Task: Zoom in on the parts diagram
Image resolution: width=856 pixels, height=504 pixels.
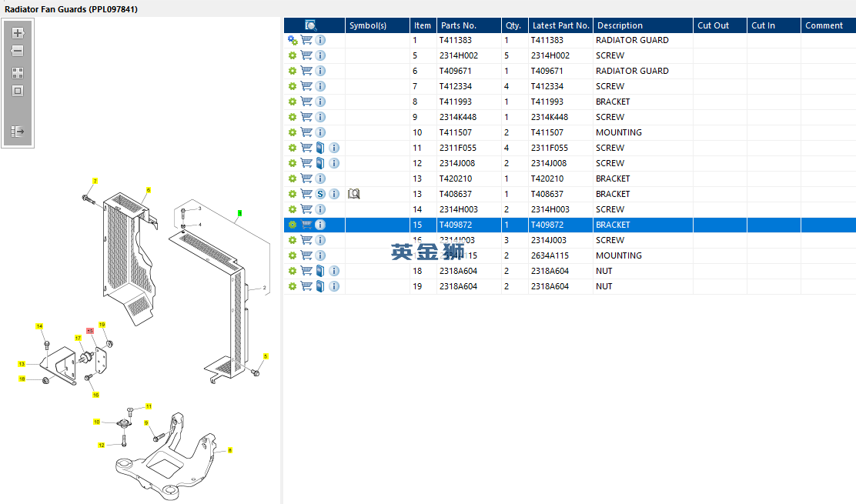Action: pyautogui.click(x=18, y=33)
